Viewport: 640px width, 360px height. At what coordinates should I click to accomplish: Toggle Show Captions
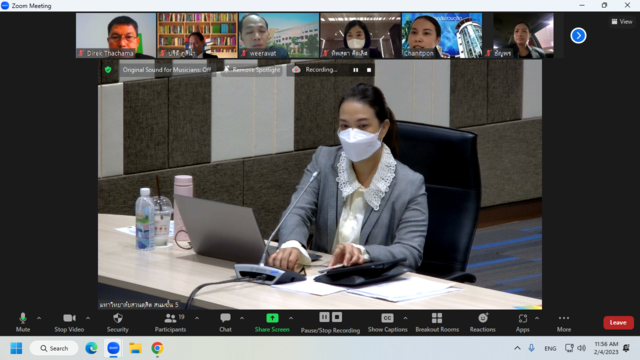click(x=387, y=322)
